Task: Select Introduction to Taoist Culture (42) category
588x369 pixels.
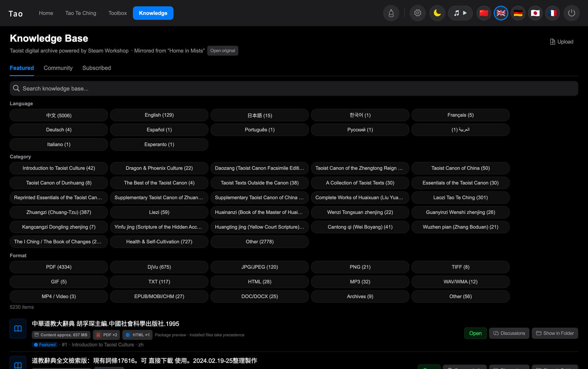Action: coord(59,168)
